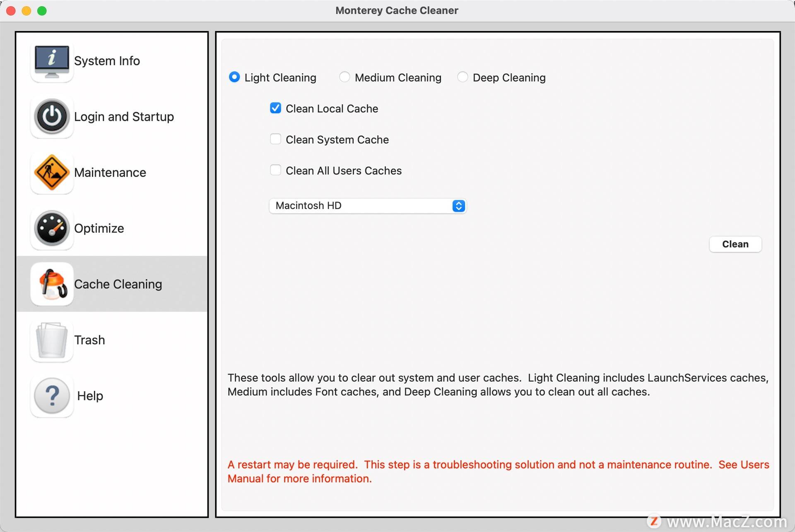Open the Maintenance tools panel

pyautogui.click(x=109, y=172)
